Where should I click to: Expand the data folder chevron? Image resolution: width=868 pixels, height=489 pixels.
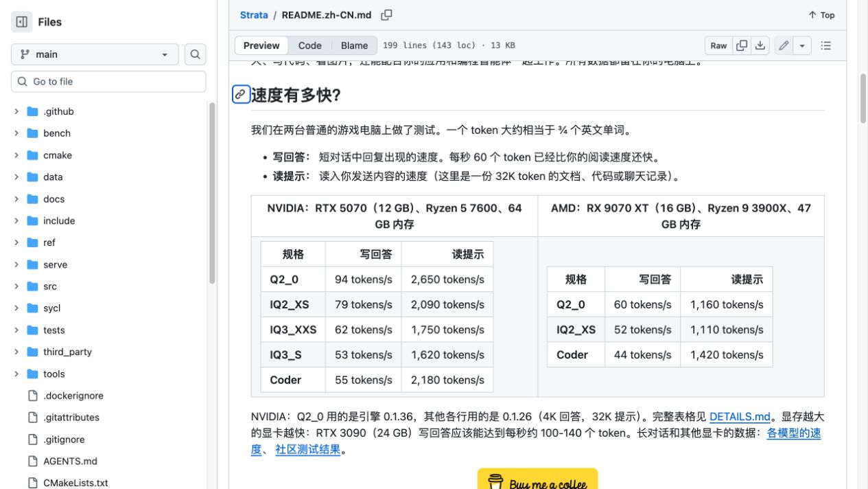(x=16, y=177)
